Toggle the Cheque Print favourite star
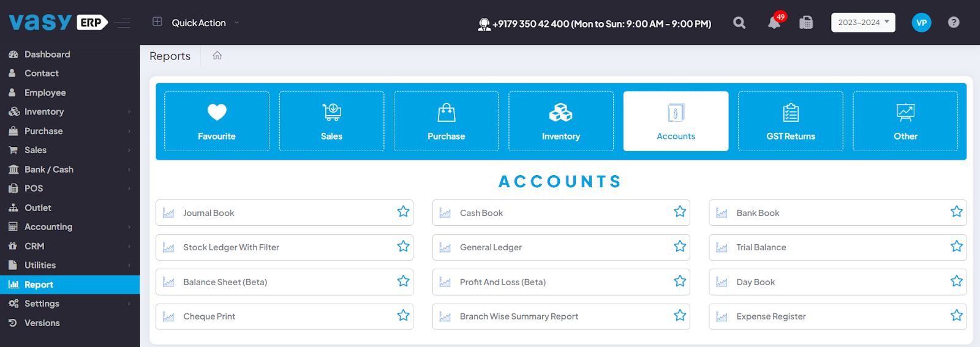980x347 pixels. [x=403, y=316]
